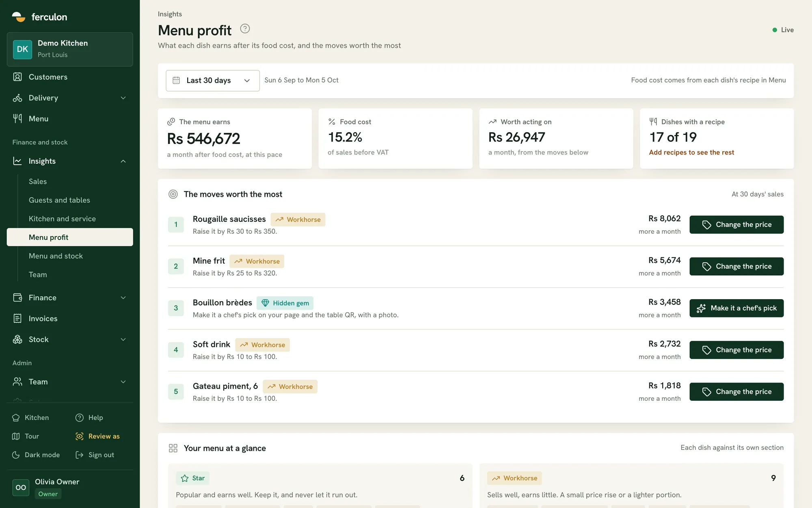Click the Team people icon under Admin
The height and width of the screenshot is (508, 812).
tap(17, 382)
